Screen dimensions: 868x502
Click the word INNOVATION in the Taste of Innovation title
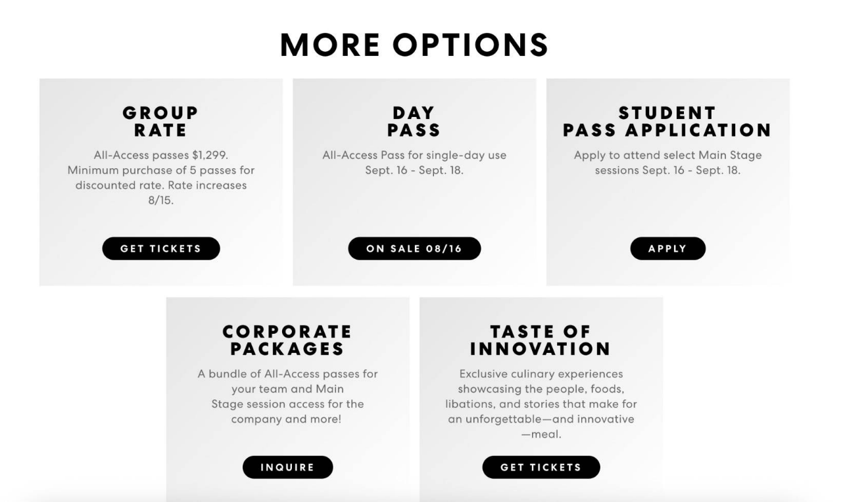pos(541,348)
